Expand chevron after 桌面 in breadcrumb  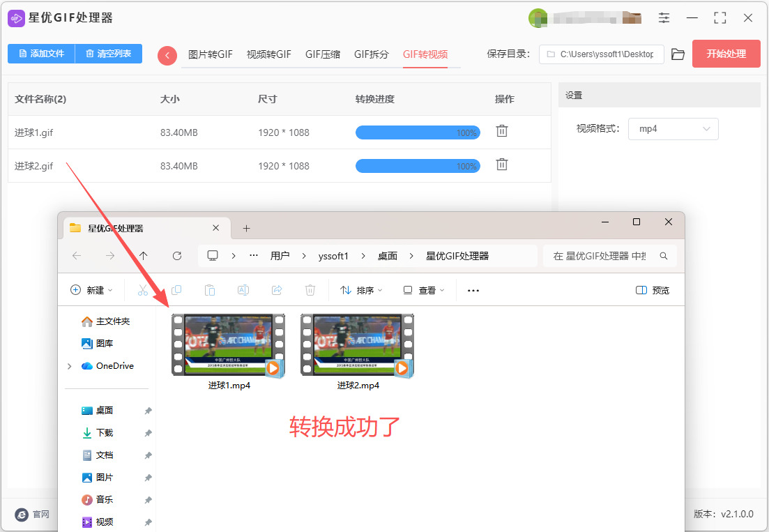[411, 256]
